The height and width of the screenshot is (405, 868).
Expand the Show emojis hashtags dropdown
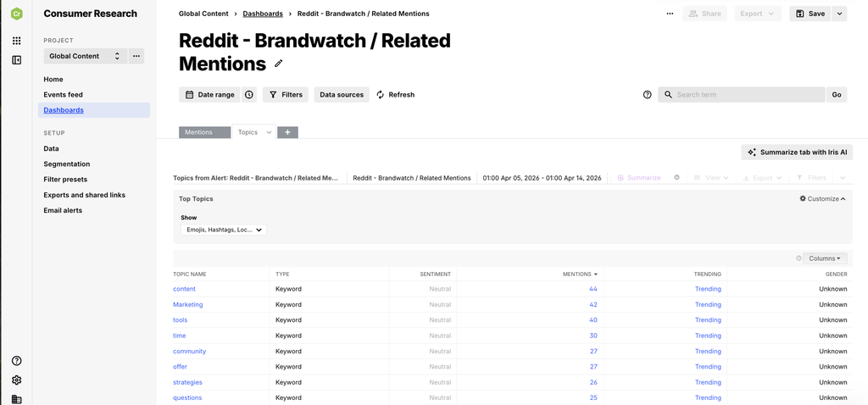[x=224, y=230]
